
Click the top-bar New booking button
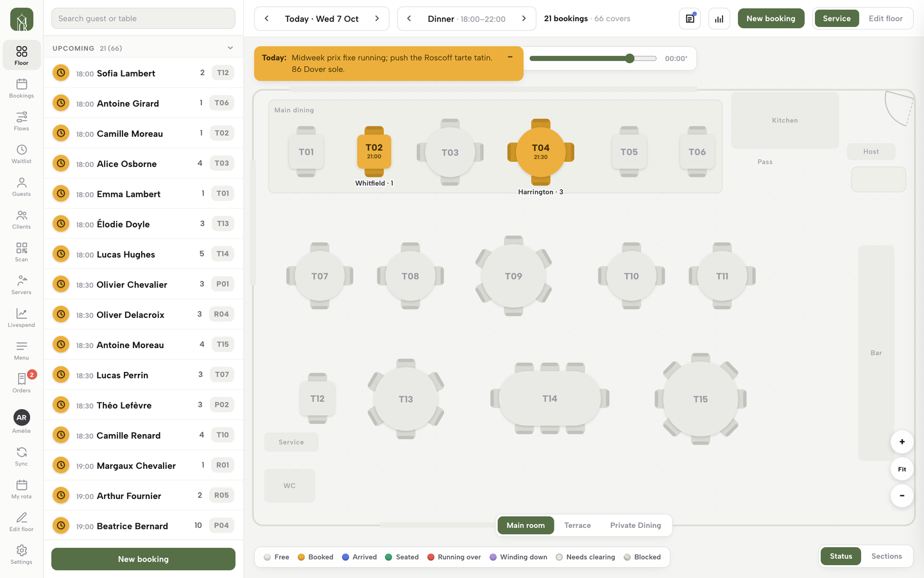coord(771,19)
